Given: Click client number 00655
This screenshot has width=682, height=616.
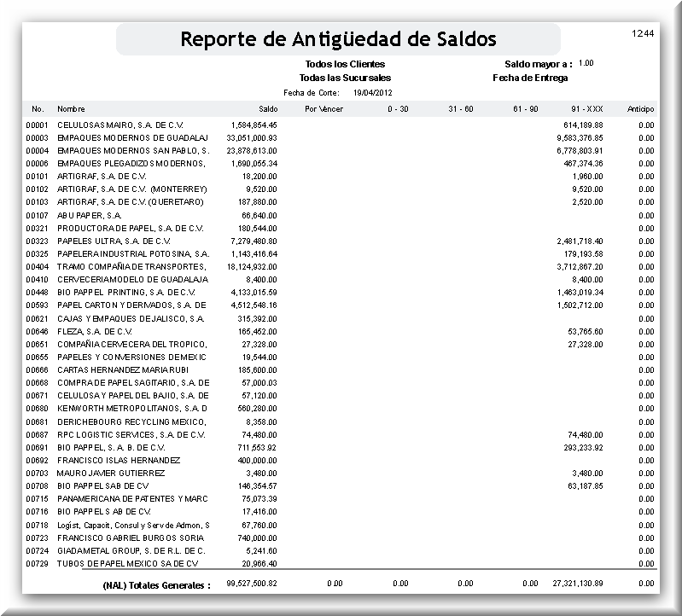Looking at the screenshot, I should tap(37, 357).
